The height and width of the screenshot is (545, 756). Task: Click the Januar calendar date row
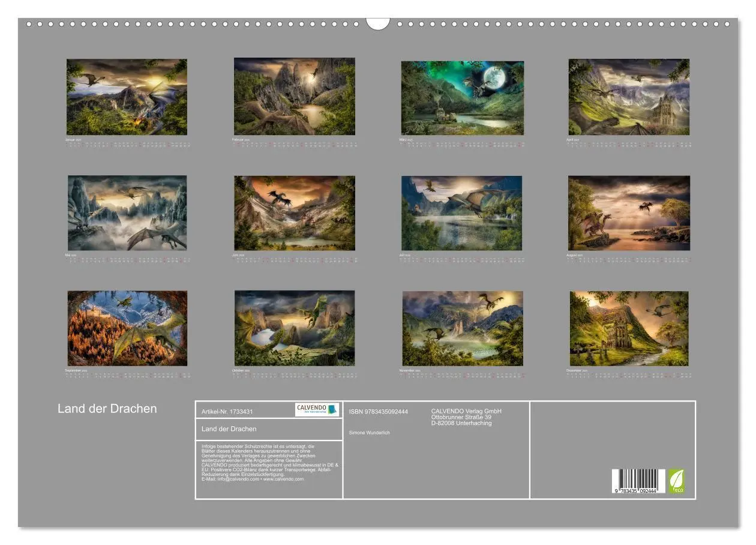[127, 145]
